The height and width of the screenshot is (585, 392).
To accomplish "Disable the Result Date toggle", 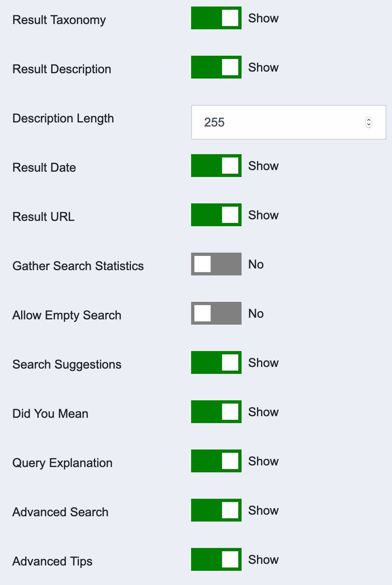I will pos(216,166).
